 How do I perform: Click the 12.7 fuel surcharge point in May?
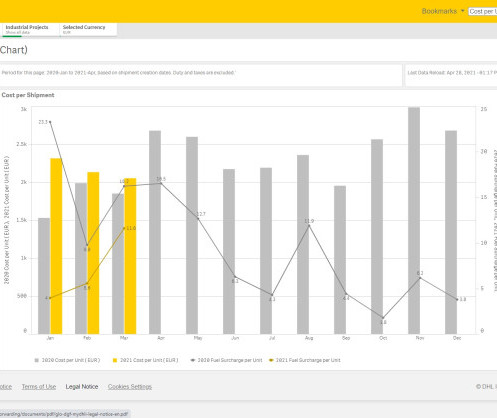[198, 219]
